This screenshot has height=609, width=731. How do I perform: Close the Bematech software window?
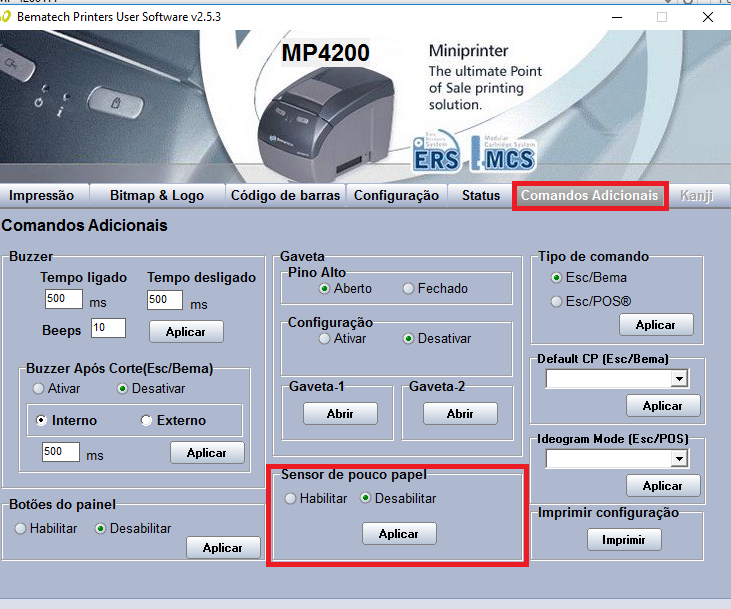[707, 17]
